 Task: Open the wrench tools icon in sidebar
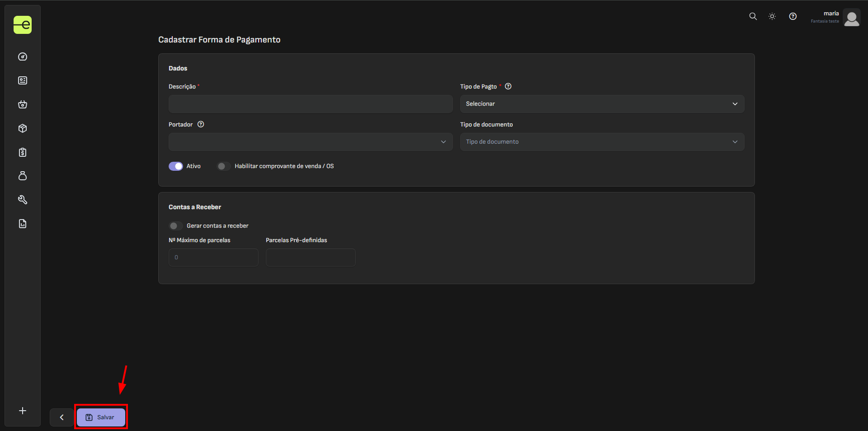pyautogui.click(x=23, y=200)
